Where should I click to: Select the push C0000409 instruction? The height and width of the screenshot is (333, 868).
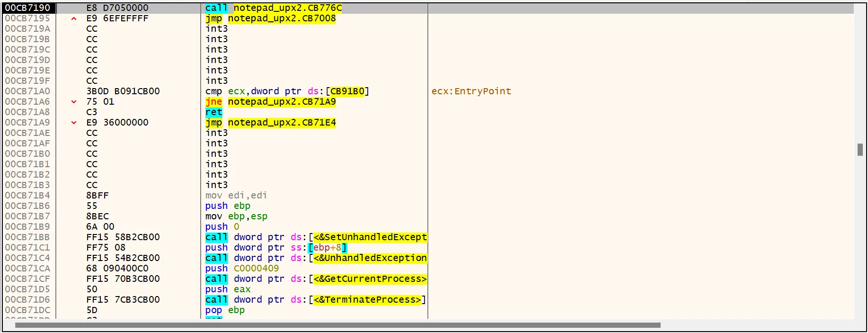point(242,269)
